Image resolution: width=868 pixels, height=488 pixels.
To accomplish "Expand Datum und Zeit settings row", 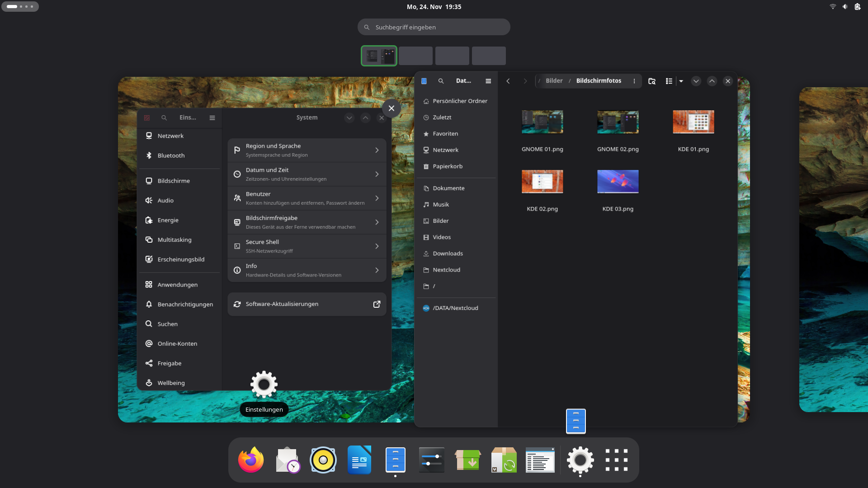I will (x=307, y=174).
